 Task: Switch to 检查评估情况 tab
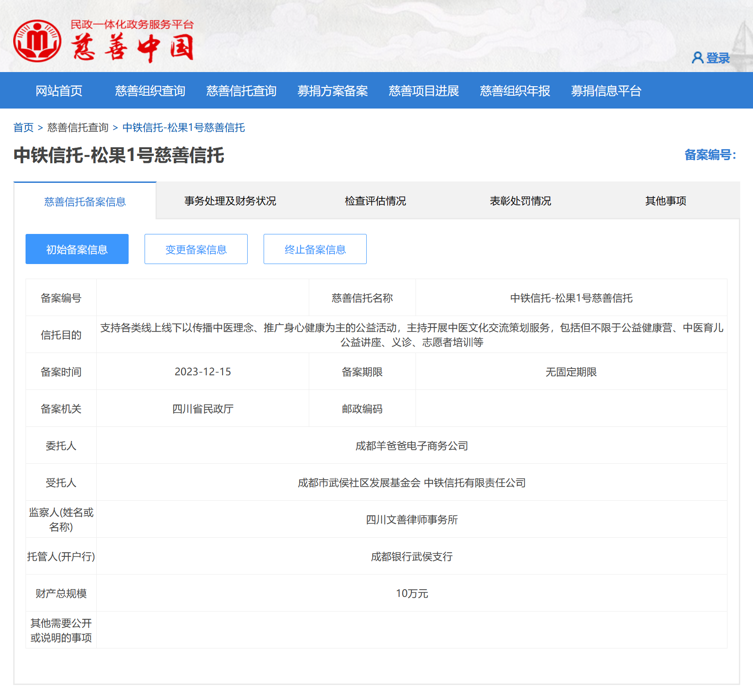point(375,201)
